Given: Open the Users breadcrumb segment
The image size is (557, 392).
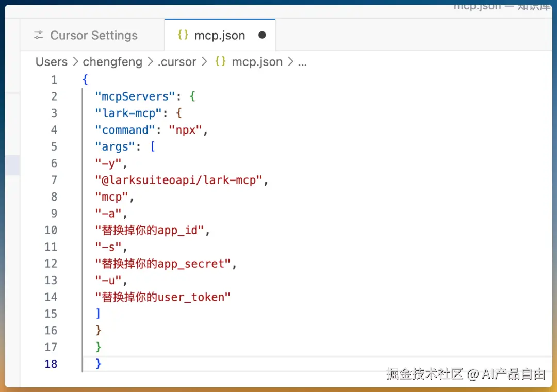Looking at the screenshot, I should pyautogui.click(x=52, y=62).
